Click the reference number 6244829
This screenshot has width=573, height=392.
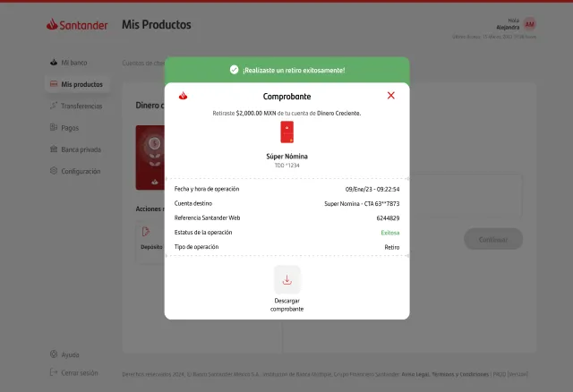388,218
